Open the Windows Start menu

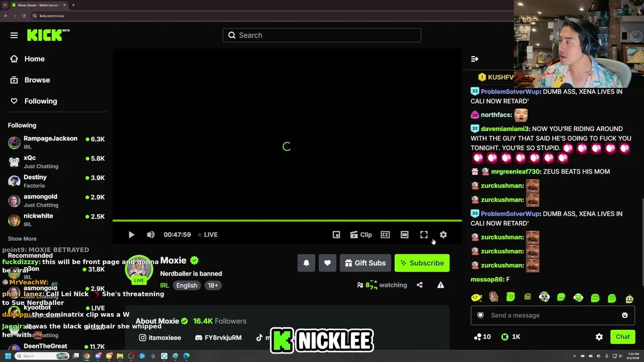pos(8,356)
